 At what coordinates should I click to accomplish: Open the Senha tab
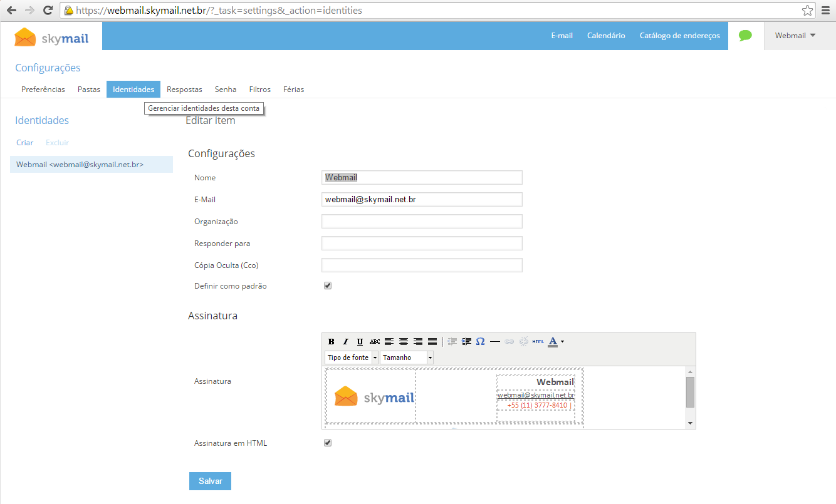(x=226, y=90)
